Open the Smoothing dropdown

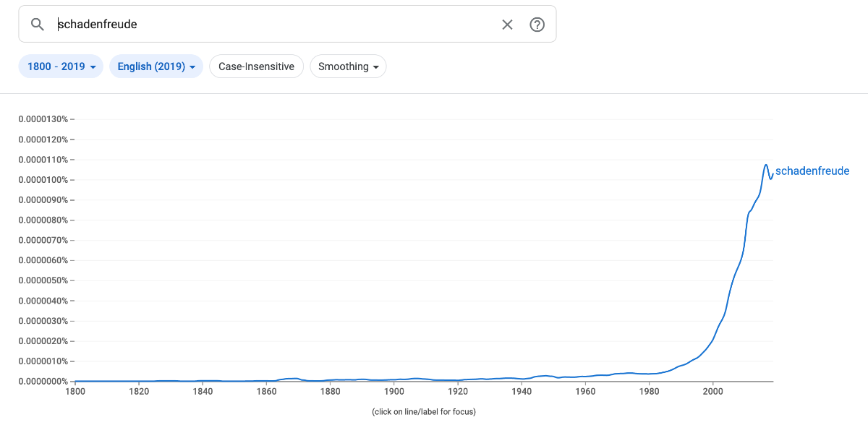tap(348, 66)
